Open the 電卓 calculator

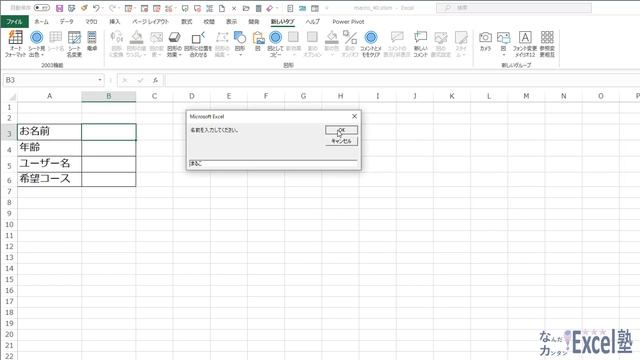point(92,41)
